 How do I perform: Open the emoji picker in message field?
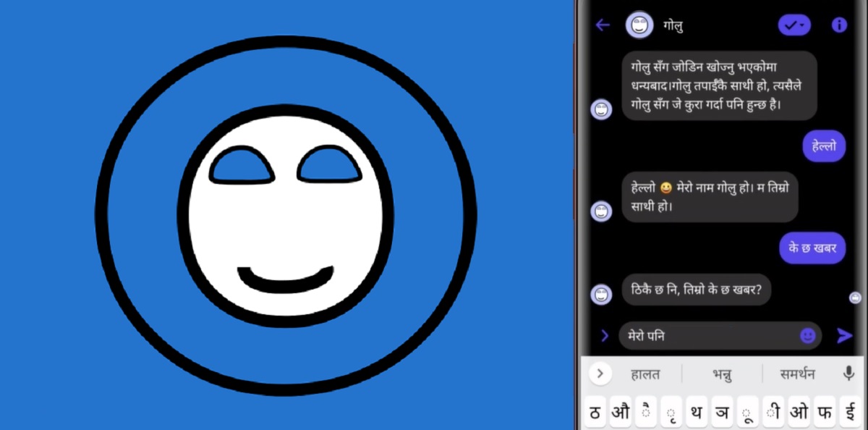coord(808,336)
